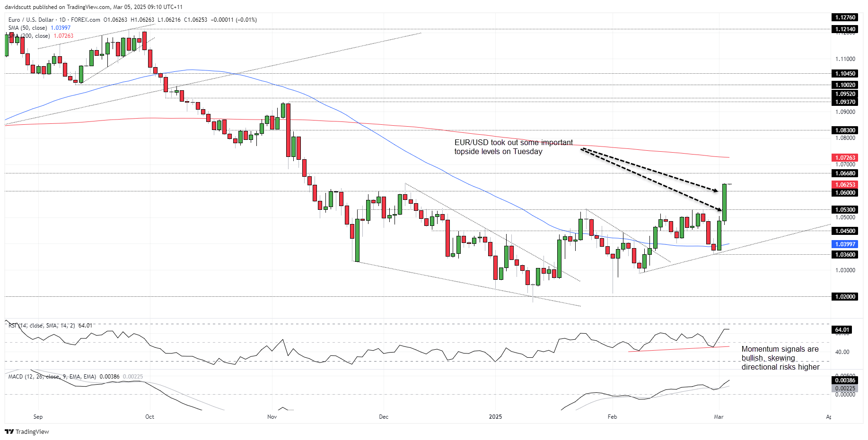Click the Oct label on the time axis
This screenshot has height=440, width=868.
click(149, 417)
